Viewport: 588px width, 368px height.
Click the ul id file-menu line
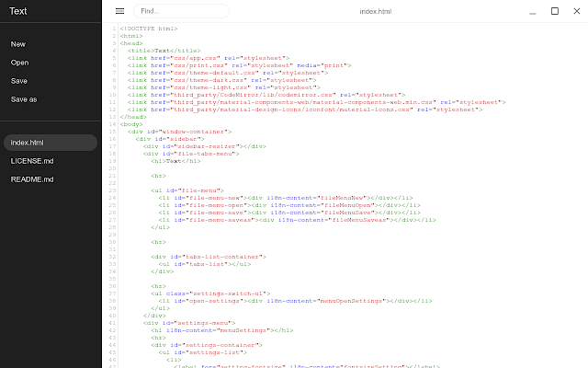pos(187,190)
